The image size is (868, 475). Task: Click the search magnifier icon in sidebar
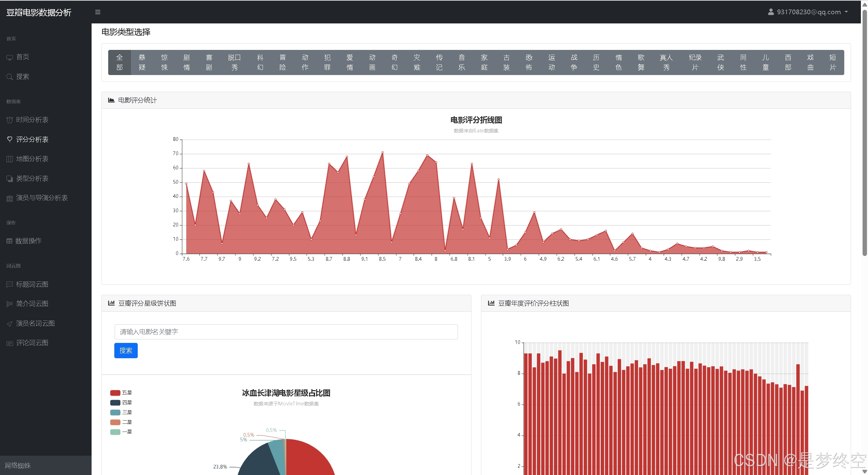[x=9, y=77]
